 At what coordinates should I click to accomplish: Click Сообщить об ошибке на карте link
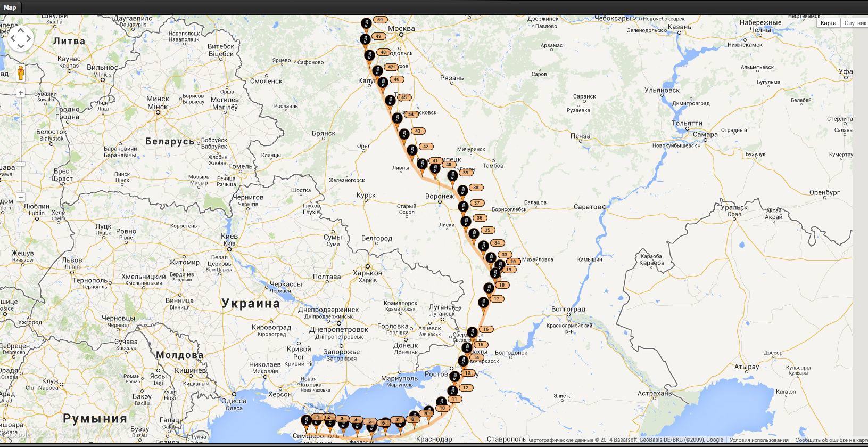tap(830, 440)
